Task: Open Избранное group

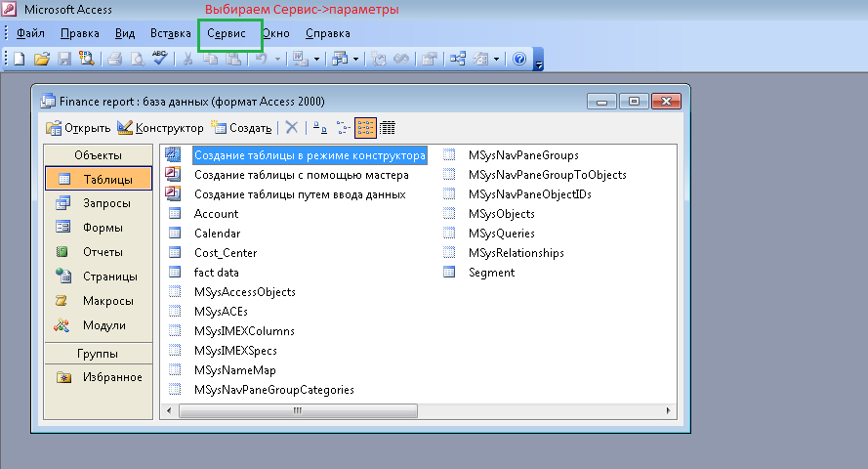Action: tap(99, 377)
